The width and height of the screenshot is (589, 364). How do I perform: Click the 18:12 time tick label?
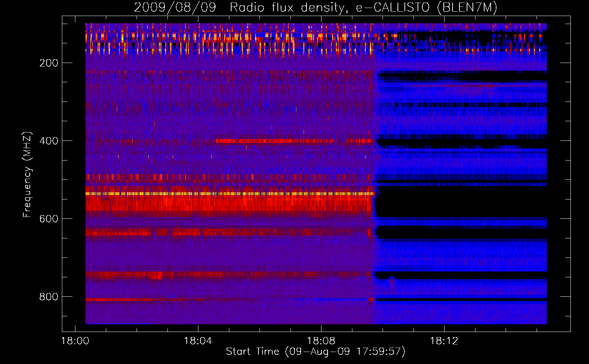tap(444, 341)
